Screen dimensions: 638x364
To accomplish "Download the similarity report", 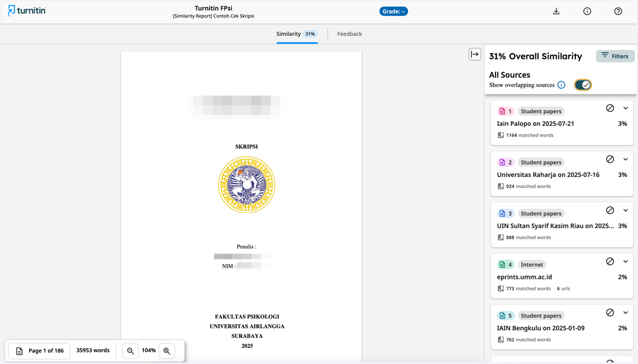I will pos(556,11).
